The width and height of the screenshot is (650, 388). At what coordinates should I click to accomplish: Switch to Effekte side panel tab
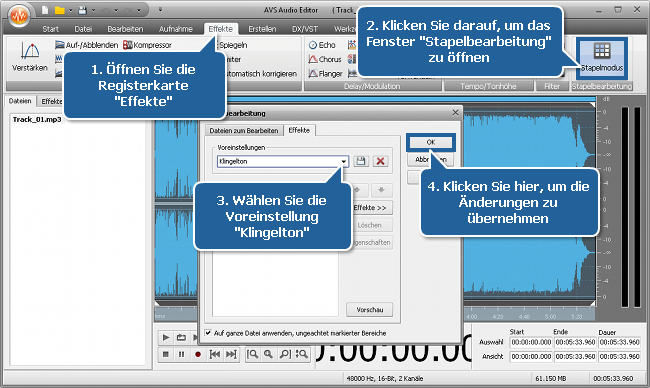51,101
